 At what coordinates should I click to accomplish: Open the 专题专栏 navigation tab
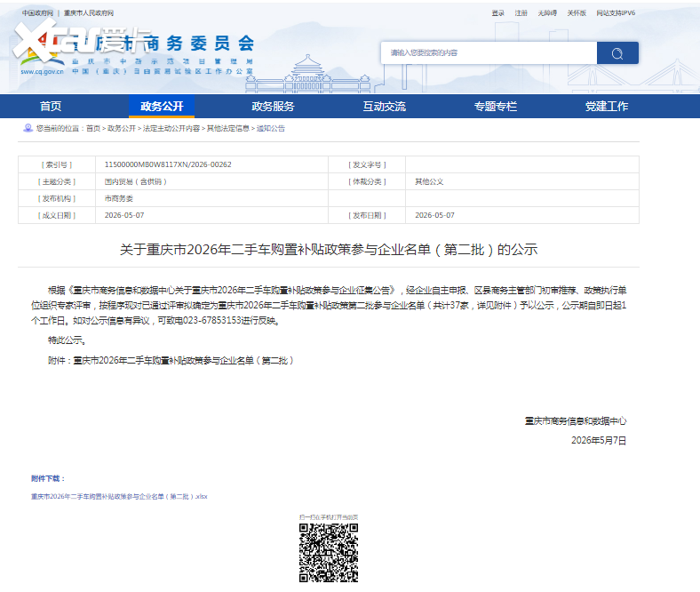point(495,107)
